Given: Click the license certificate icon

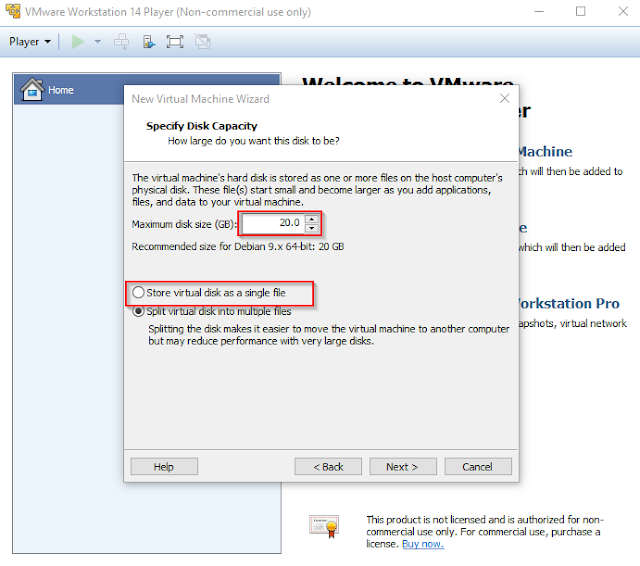Looking at the screenshot, I should (324, 526).
